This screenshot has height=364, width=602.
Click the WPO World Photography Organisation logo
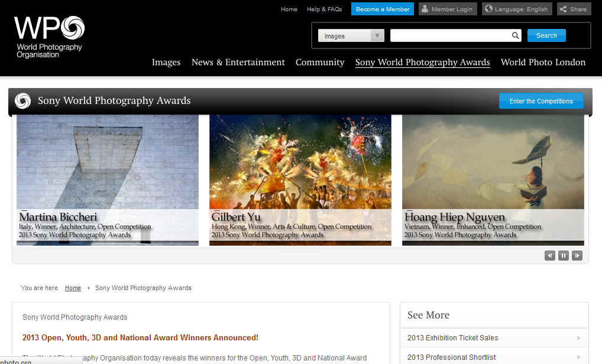point(49,37)
